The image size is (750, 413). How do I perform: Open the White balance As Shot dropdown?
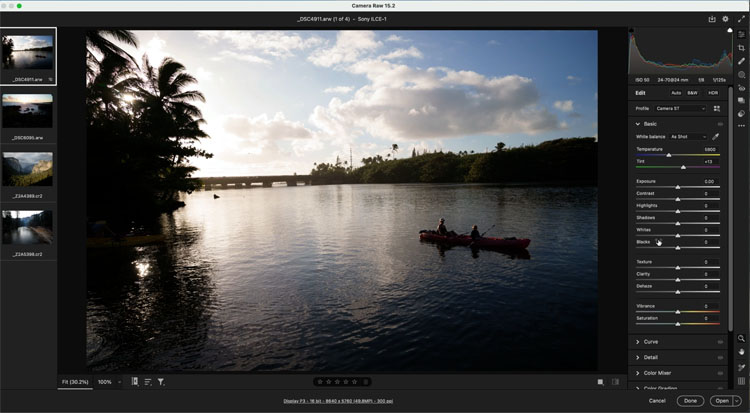688,137
